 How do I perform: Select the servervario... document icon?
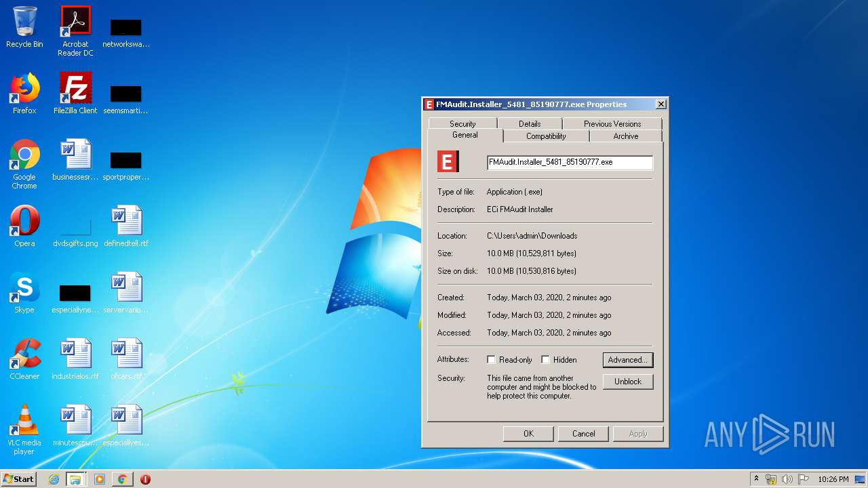126,293
